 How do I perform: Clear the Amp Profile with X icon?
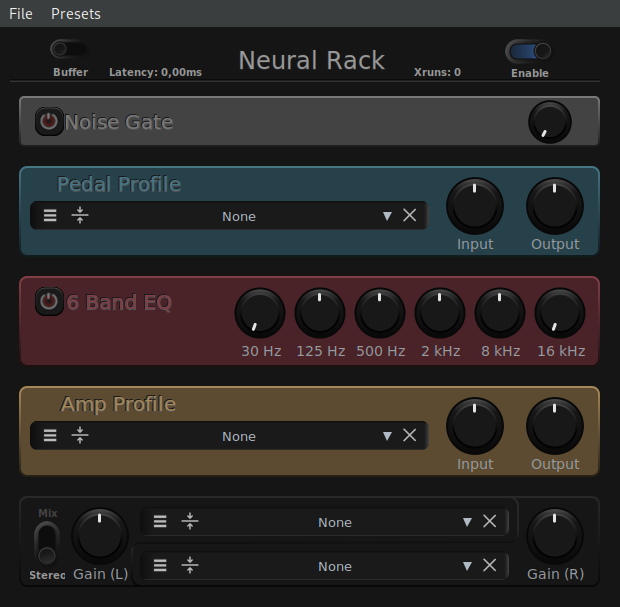409,435
